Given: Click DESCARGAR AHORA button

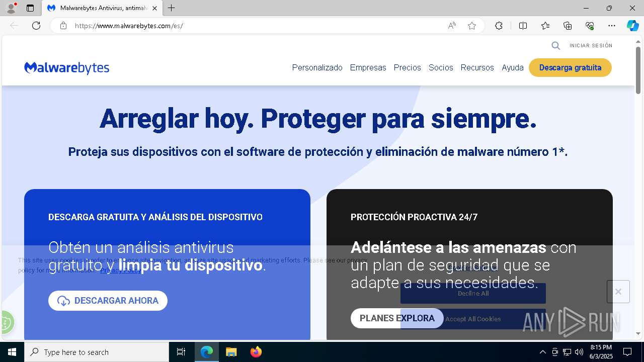Looking at the screenshot, I should point(108,301).
